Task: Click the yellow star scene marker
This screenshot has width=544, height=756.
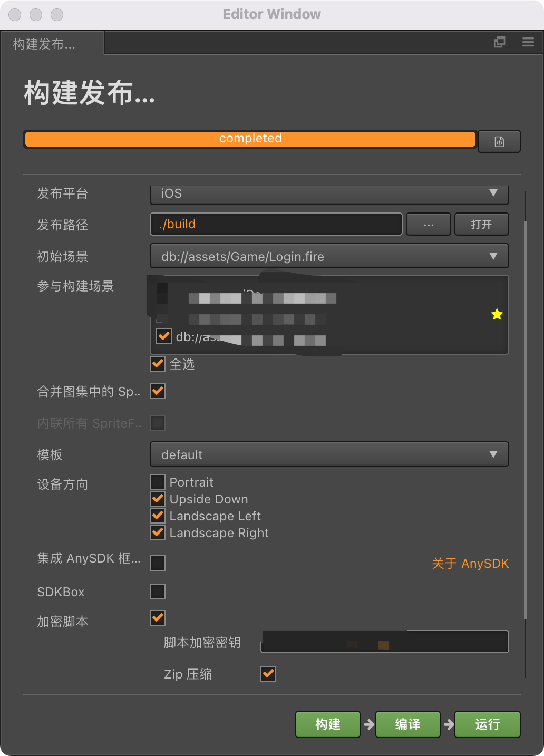Action: [497, 315]
